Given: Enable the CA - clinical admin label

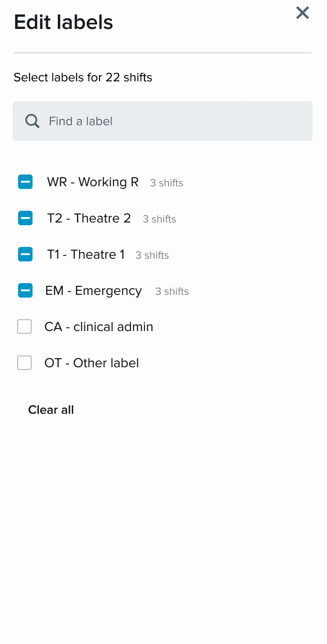Looking at the screenshot, I should pos(24,327).
